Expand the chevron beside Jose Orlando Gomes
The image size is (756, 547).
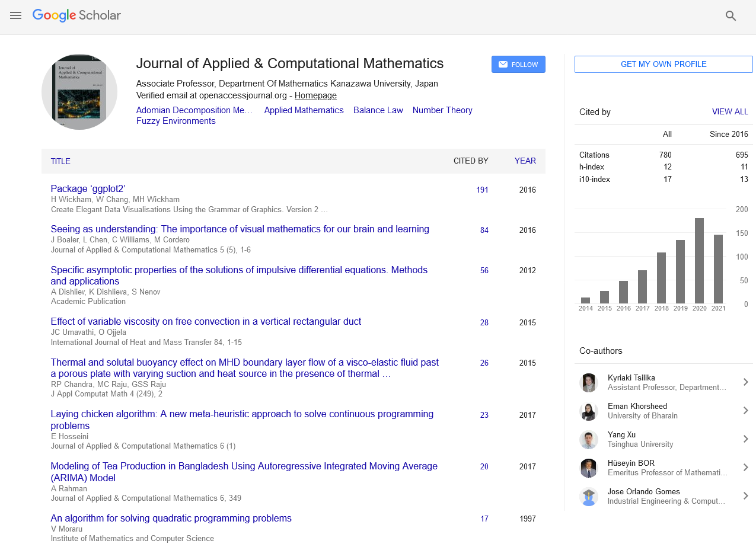pyautogui.click(x=745, y=496)
